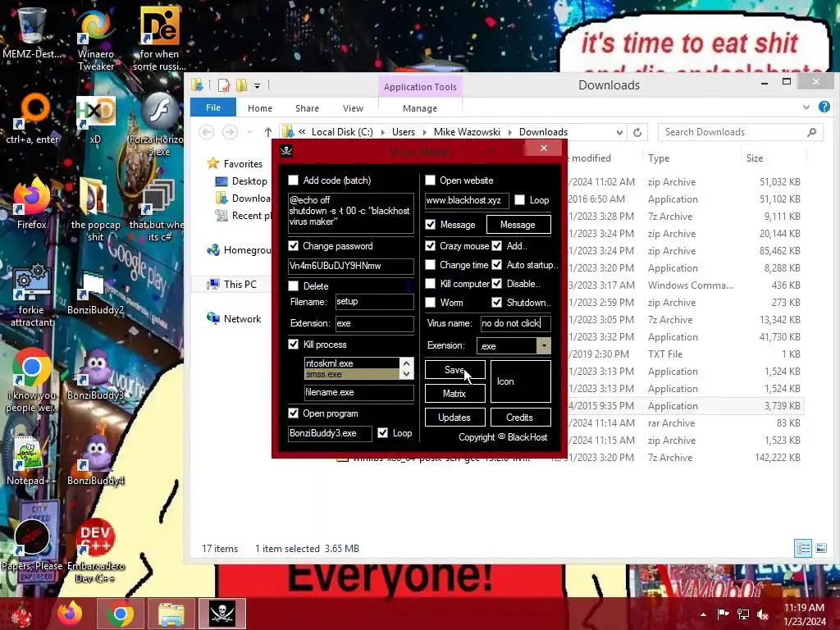Click the process list down arrow
The image size is (840, 630).
pyautogui.click(x=407, y=374)
